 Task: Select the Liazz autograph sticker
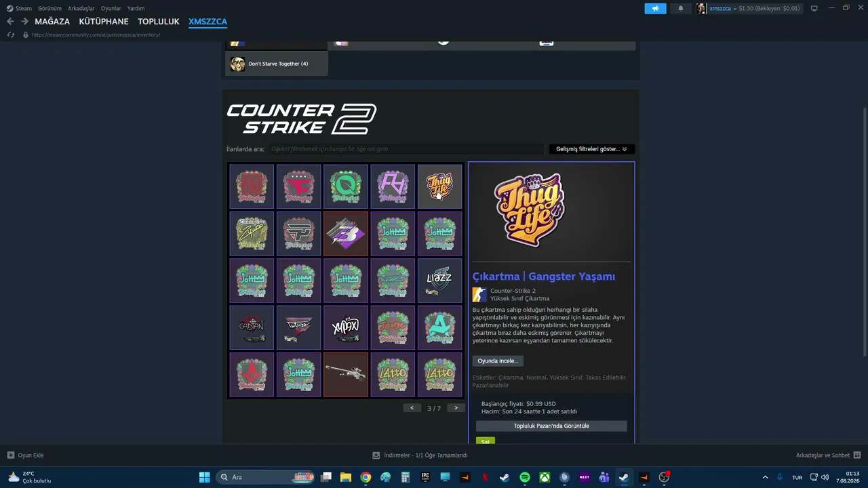439,280
